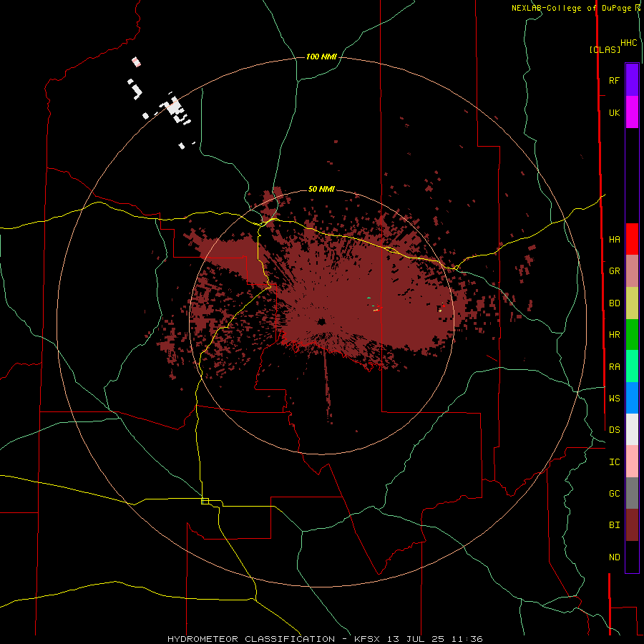Click the highway junction square marker

click(205, 501)
